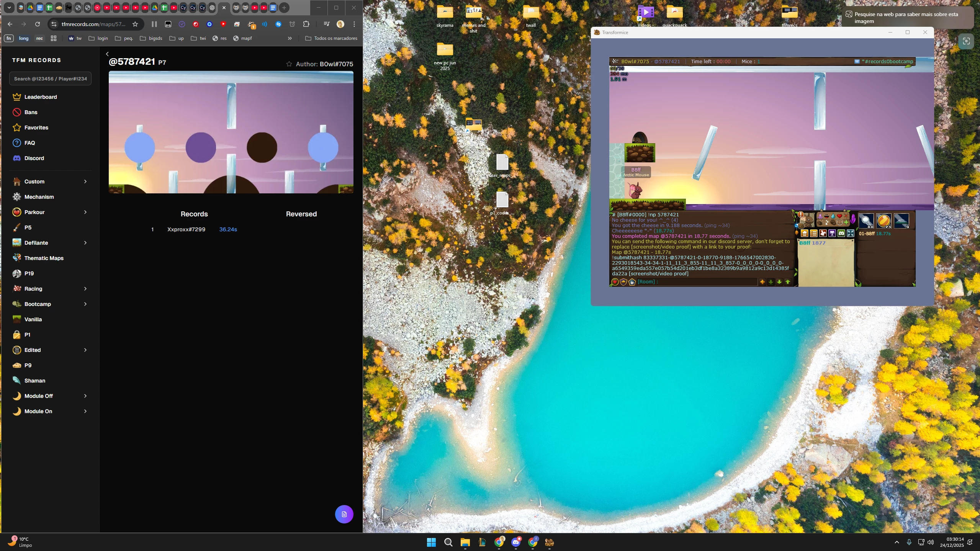
Task: Open record holder Xxproxx#7299's profile
Action: 186,229
